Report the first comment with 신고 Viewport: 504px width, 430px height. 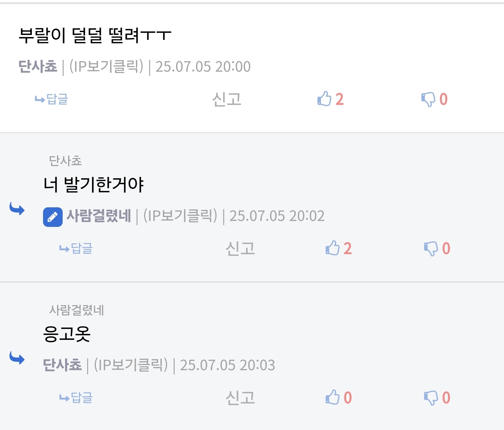[x=227, y=99]
